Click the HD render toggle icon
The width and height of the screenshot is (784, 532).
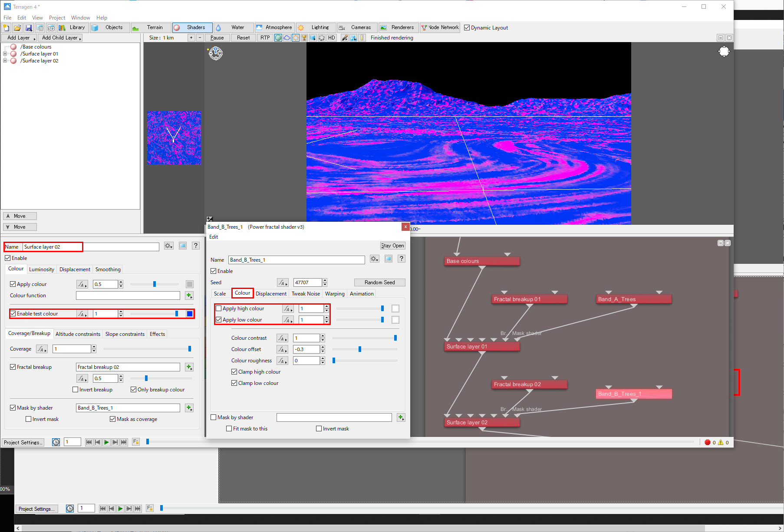point(332,38)
